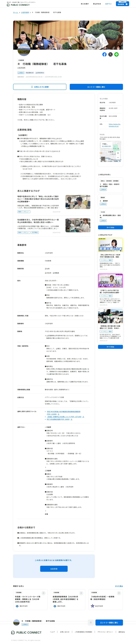Screen dimensions: 136x644
Task: Click すべて見る under この官公庁のブログ
Action: [110, 347]
